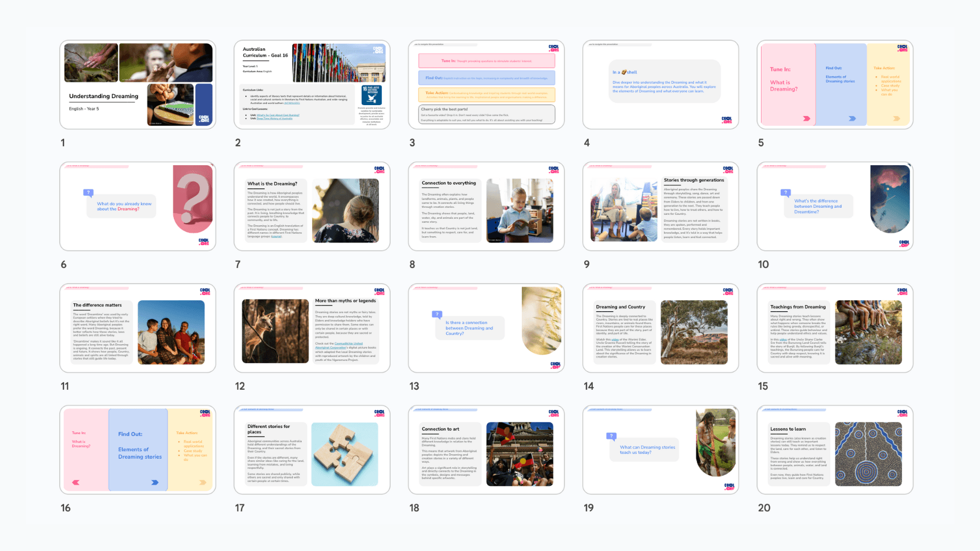
Task: Open the 'Understanding Dreaming' title slide
Action: tap(138, 84)
